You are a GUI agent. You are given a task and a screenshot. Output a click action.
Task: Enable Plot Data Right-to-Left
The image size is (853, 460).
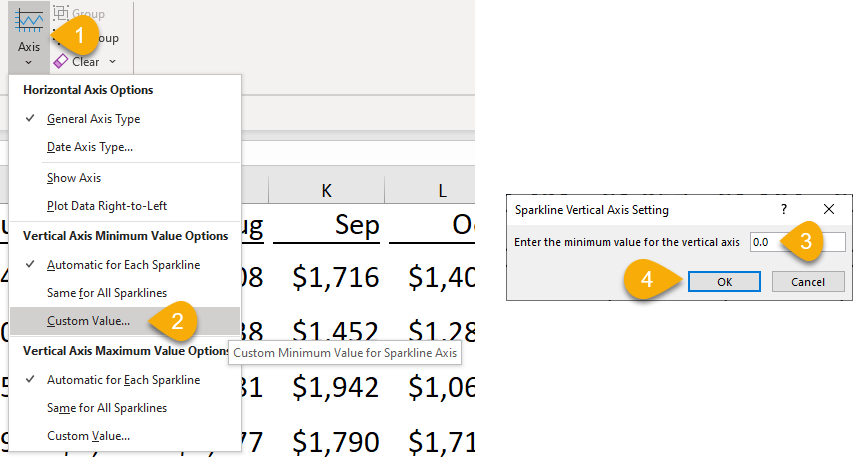click(106, 206)
